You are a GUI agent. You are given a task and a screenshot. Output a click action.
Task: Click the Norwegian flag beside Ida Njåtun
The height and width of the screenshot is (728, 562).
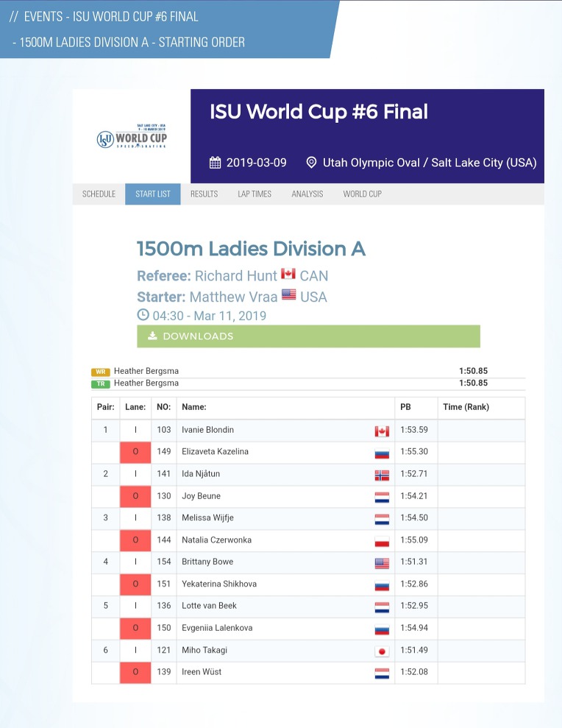[382, 475]
